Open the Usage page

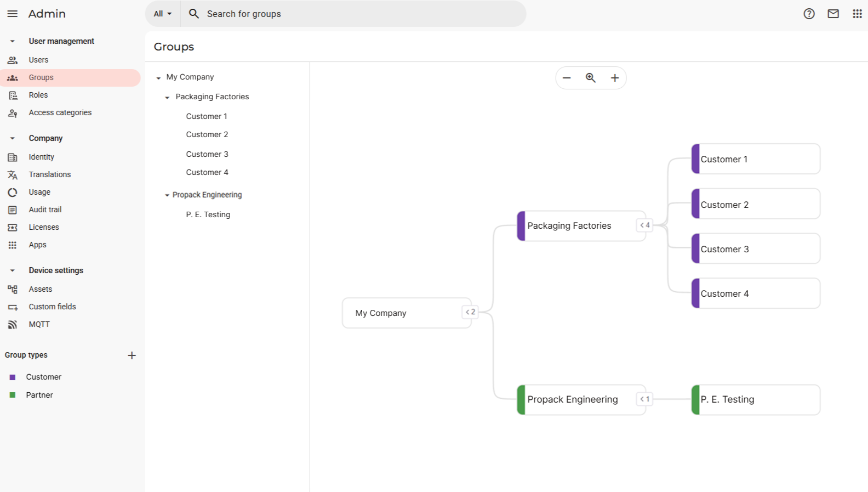click(39, 192)
